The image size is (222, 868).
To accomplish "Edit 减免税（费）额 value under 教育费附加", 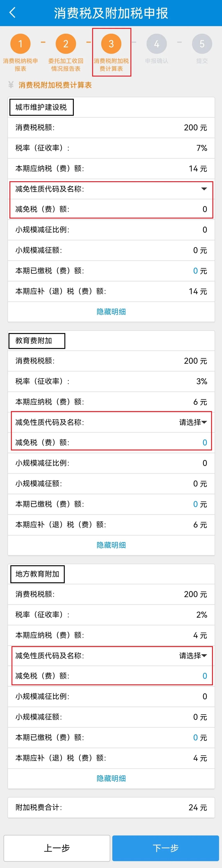I will tap(205, 443).
